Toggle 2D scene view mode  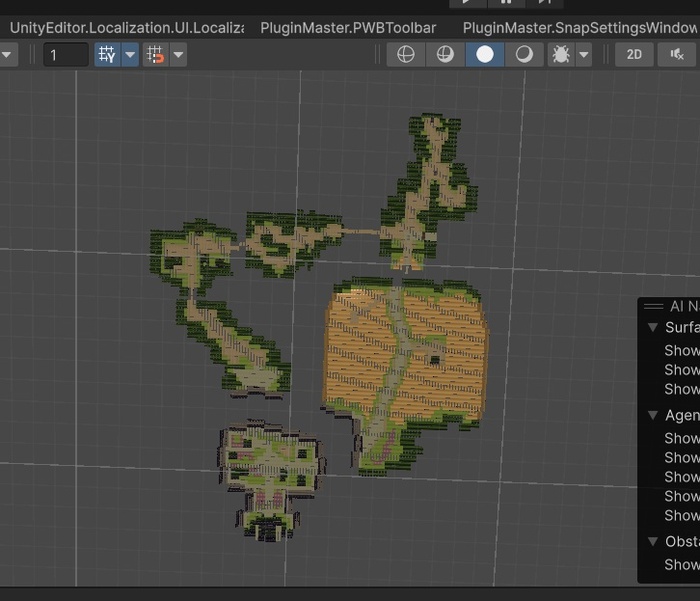[634, 54]
